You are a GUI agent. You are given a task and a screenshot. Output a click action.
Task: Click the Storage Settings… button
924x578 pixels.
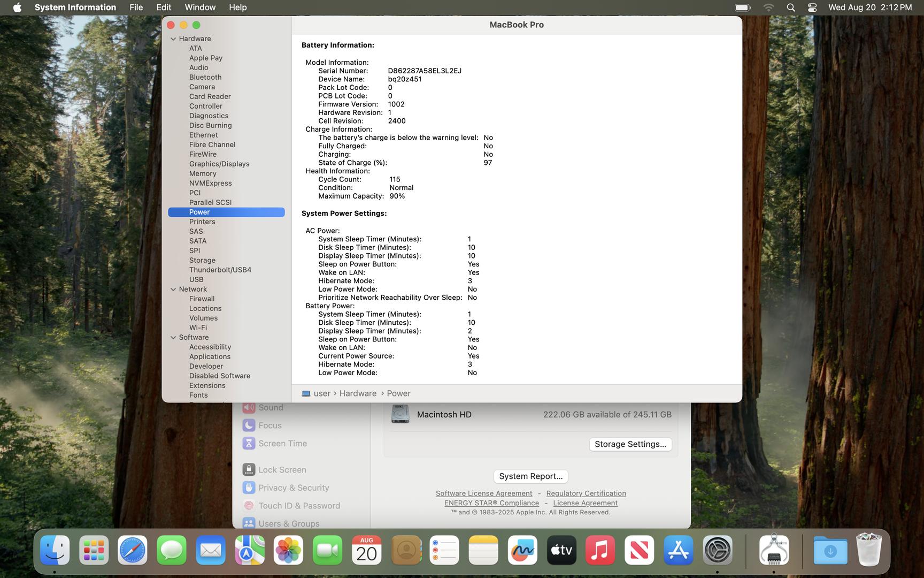point(630,444)
